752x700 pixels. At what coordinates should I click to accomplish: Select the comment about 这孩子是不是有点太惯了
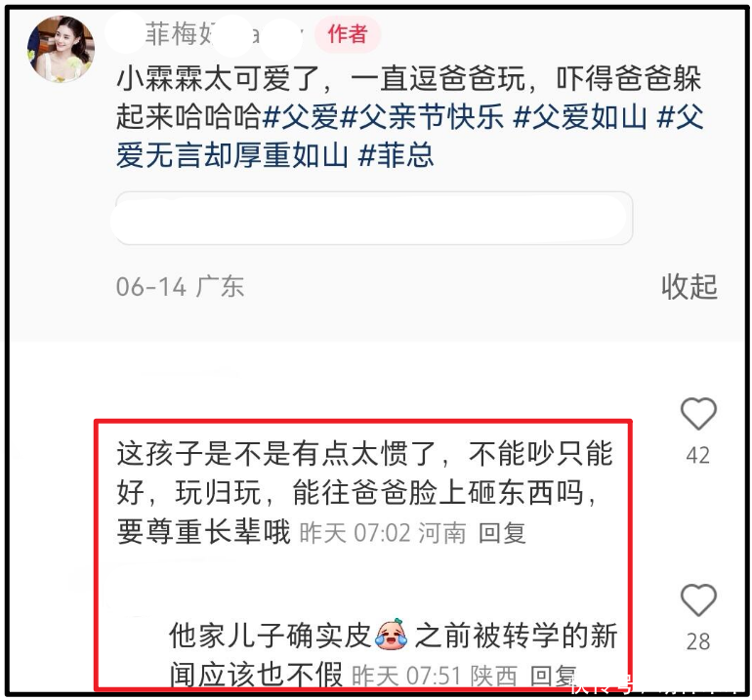[364, 493]
